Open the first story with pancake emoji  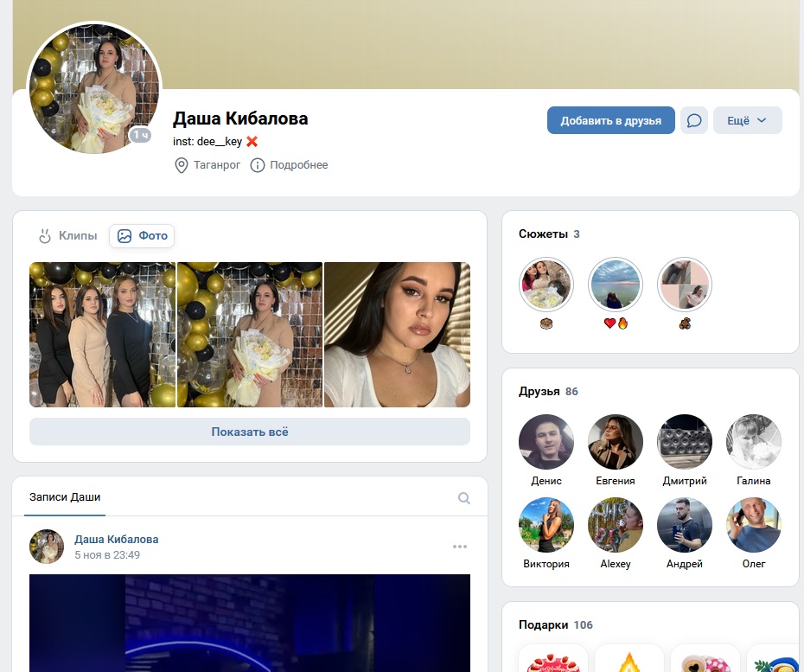(x=546, y=285)
